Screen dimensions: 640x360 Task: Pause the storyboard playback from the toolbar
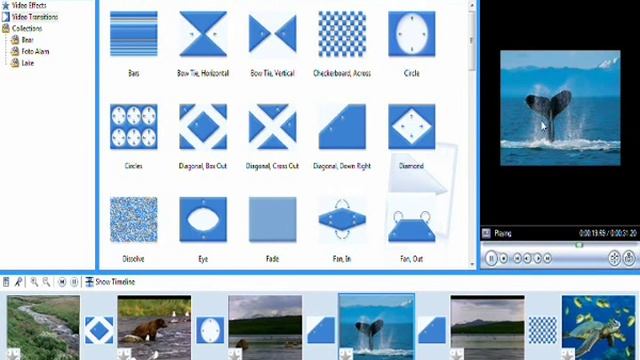click(74, 282)
